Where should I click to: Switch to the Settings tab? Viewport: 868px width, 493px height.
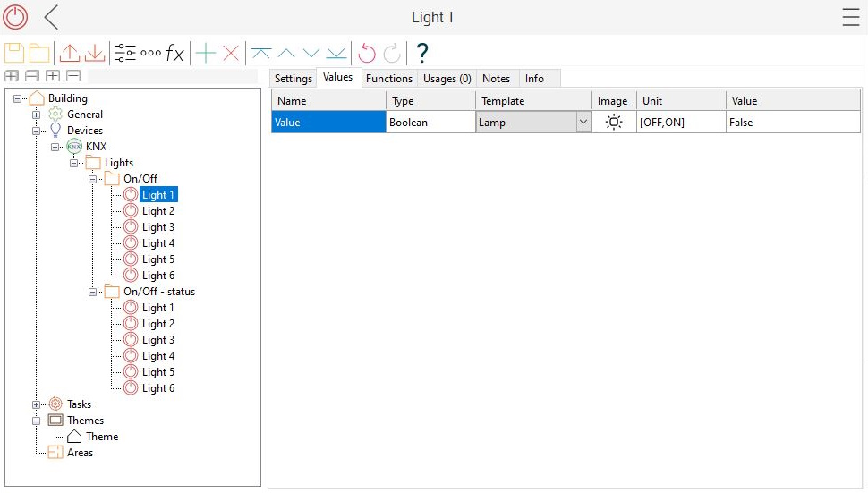(x=294, y=79)
